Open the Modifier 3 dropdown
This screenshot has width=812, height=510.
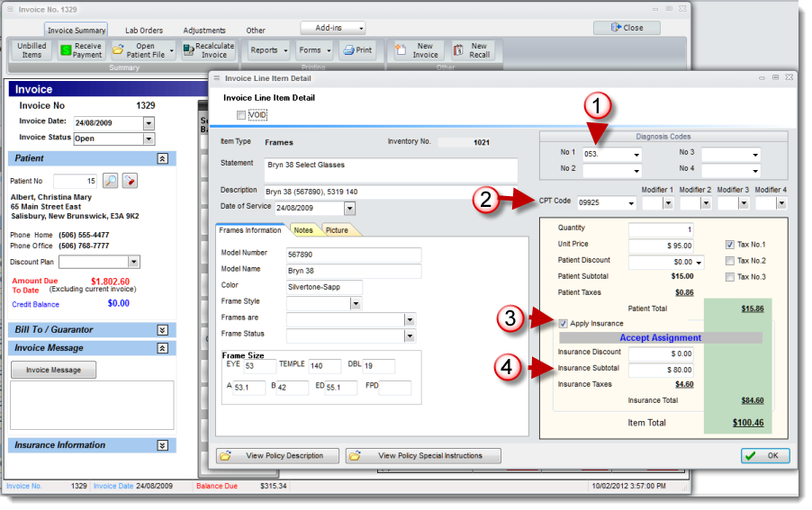click(x=744, y=203)
